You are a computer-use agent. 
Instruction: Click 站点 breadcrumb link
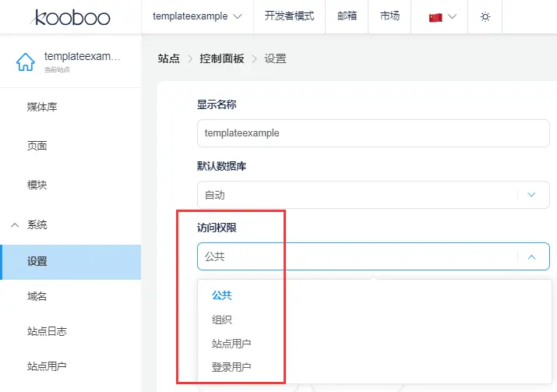pyautogui.click(x=168, y=58)
